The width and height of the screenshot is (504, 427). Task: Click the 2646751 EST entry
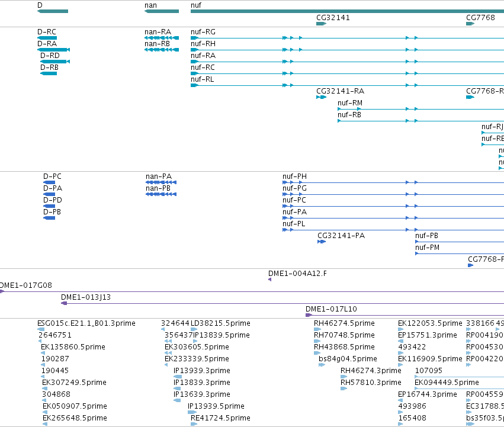40,341
